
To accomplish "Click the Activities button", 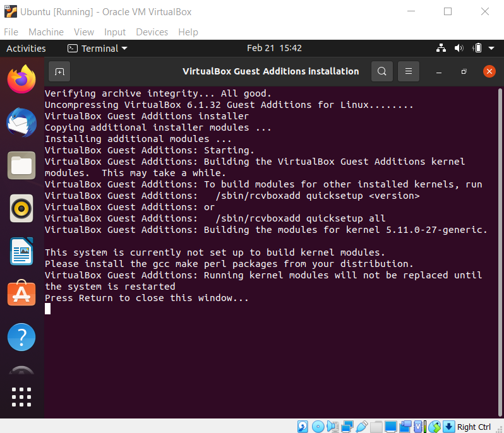I will tap(26, 49).
